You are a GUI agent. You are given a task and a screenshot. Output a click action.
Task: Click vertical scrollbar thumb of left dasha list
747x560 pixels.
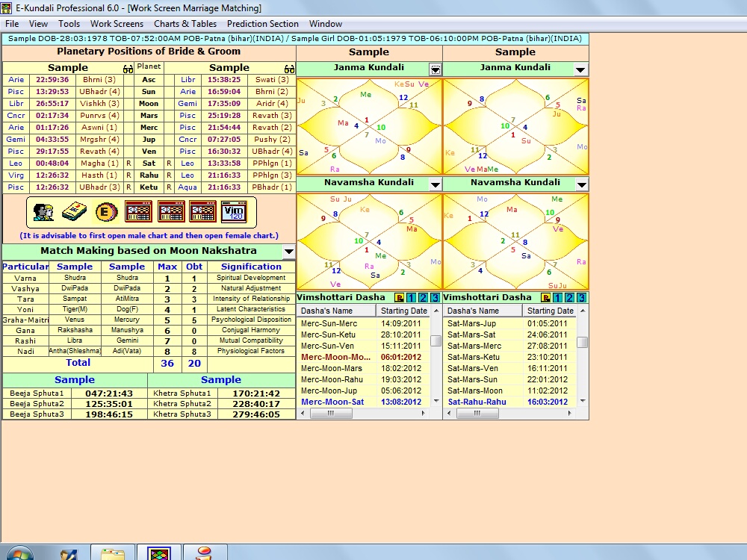[436, 341]
